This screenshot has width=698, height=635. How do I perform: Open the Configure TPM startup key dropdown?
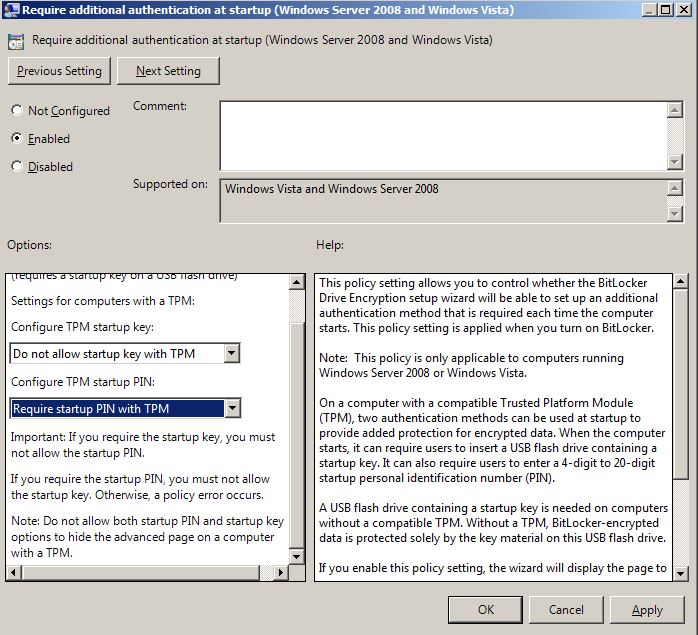[x=231, y=354]
